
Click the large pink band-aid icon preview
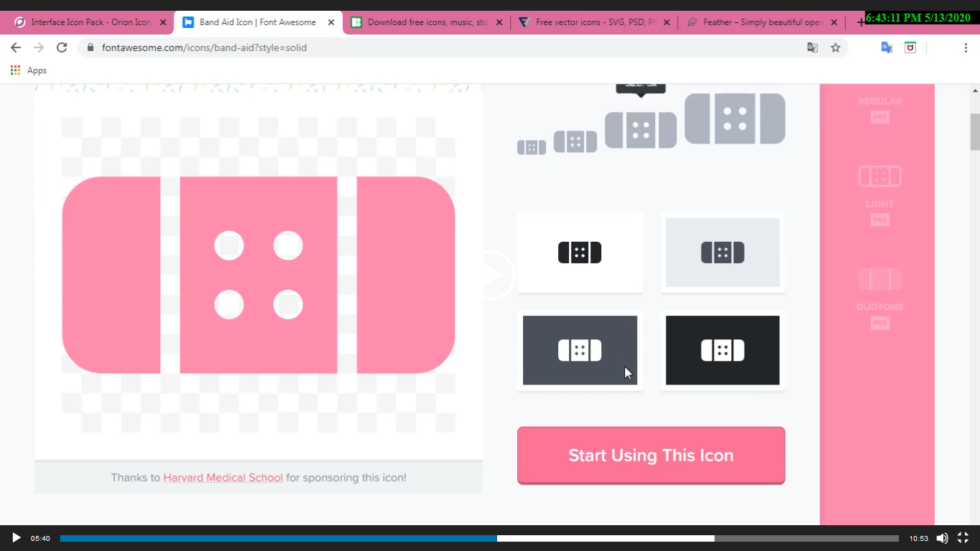click(258, 275)
